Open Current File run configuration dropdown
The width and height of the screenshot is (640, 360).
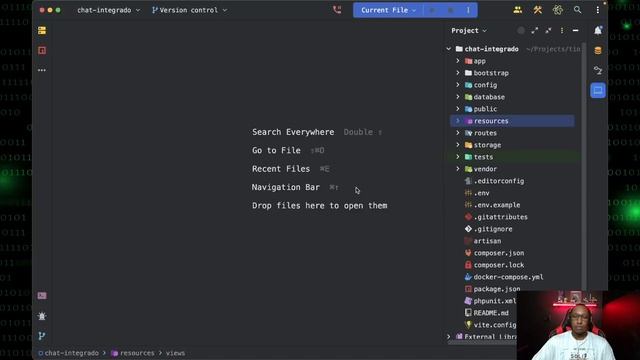[388, 10]
